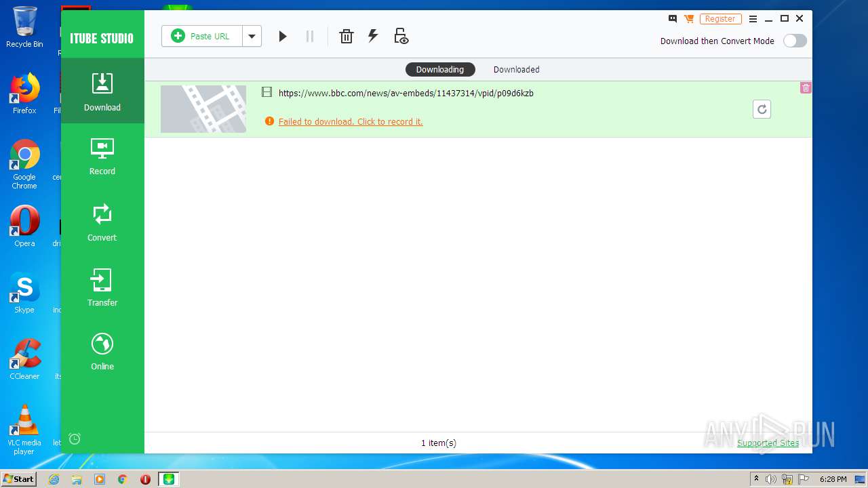Click the scheduler clock icon in sidebar
This screenshot has width=868, height=488.
[75, 439]
